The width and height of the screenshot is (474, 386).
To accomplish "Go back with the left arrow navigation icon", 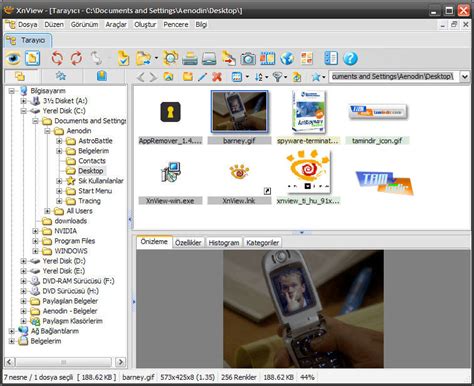I will [x=141, y=77].
